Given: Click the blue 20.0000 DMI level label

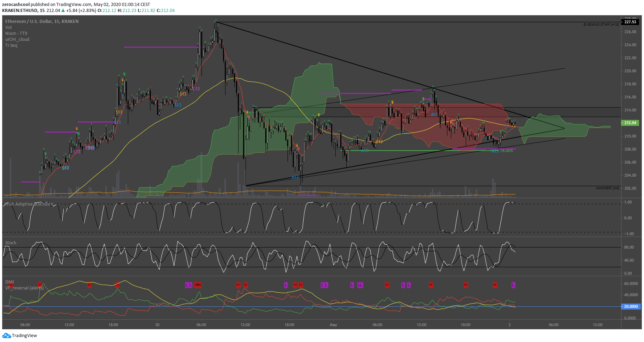Looking at the screenshot, I should (631, 306).
